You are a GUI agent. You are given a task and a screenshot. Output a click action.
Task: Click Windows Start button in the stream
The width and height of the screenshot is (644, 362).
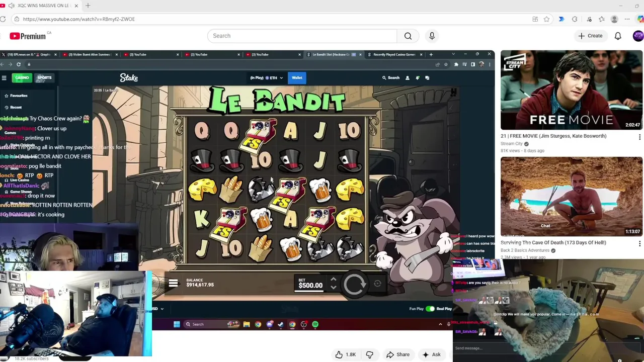click(x=177, y=324)
